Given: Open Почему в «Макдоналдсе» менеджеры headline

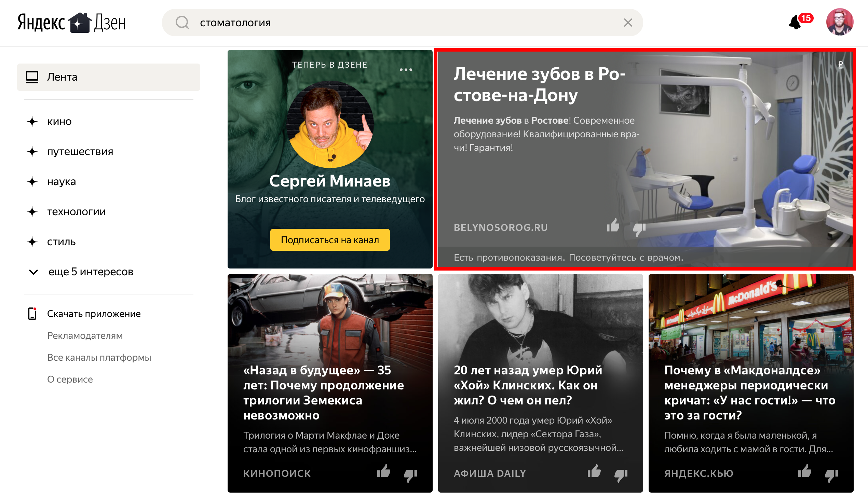Looking at the screenshot, I should [750, 392].
